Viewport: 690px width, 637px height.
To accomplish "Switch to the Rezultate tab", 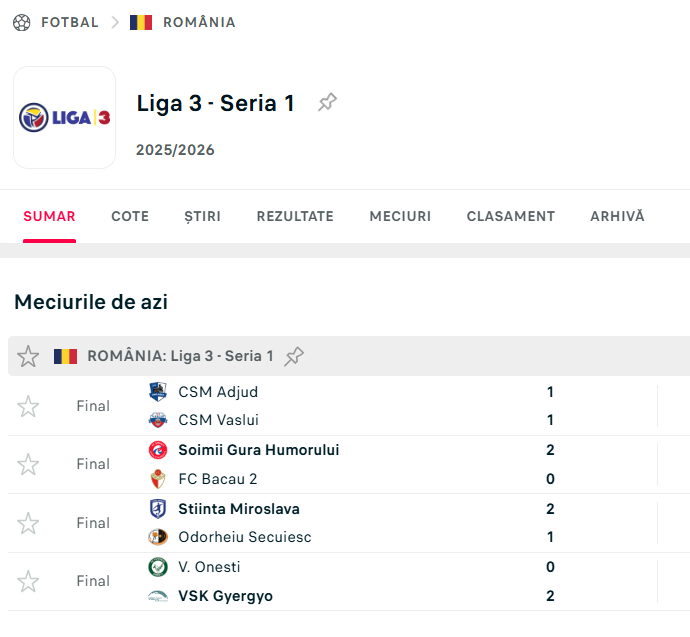I will pyautogui.click(x=295, y=216).
